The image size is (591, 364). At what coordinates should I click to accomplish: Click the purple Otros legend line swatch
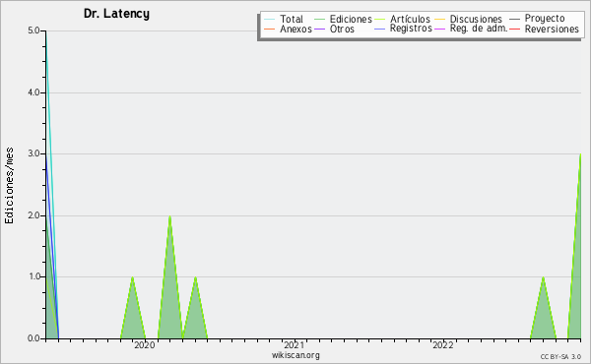(x=319, y=29)
